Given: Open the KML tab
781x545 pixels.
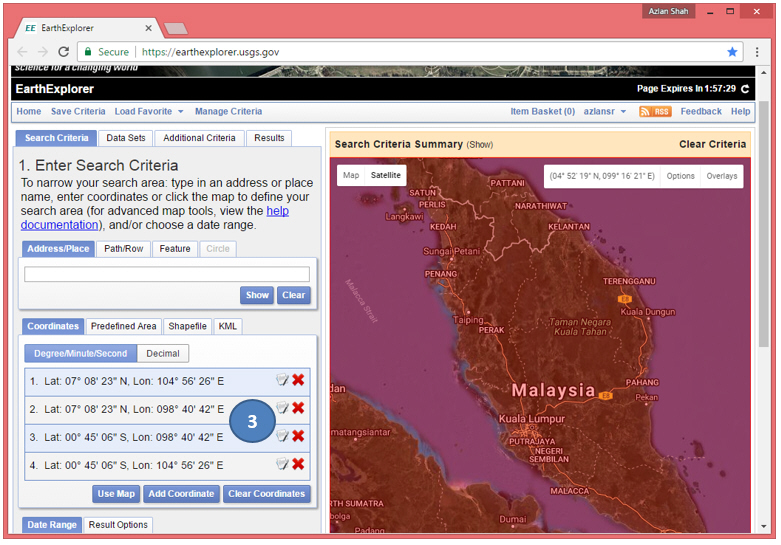Looking at the screenshot, I should click(228, 326).
